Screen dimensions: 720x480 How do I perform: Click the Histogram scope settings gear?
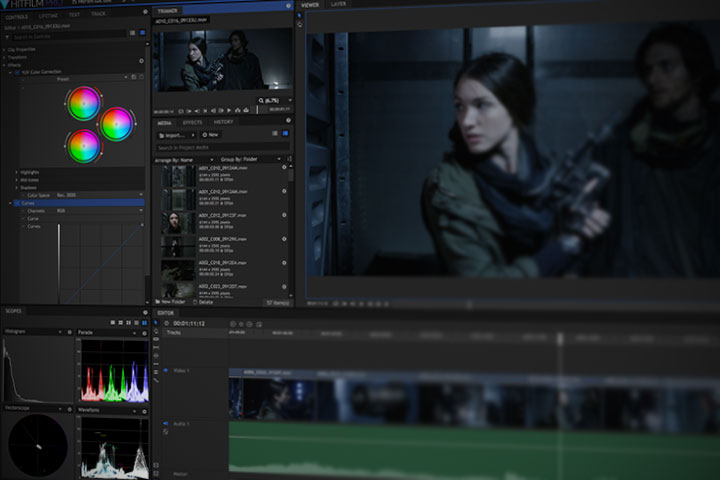pyautogui.click(x=69, y=332)
